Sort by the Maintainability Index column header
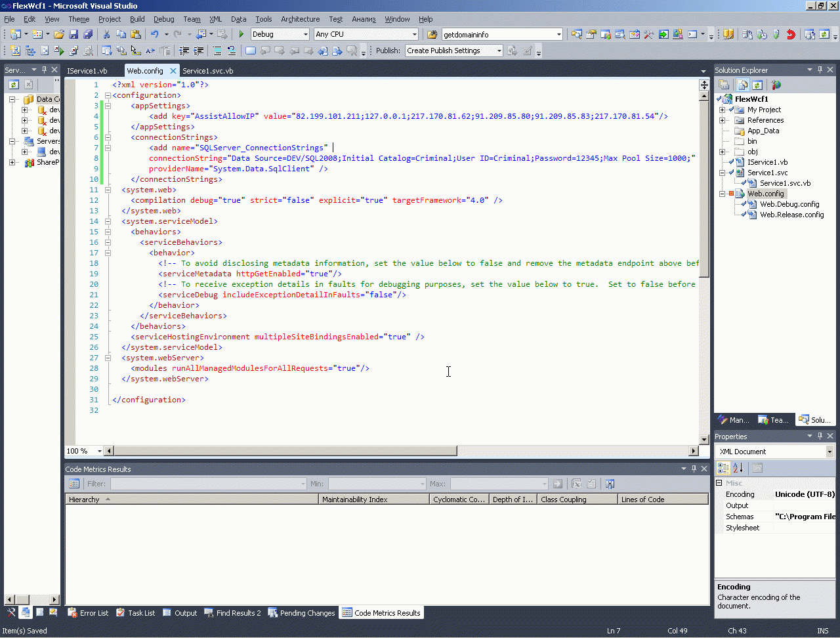This screenshot has width=840, height=638. (373, 500)
